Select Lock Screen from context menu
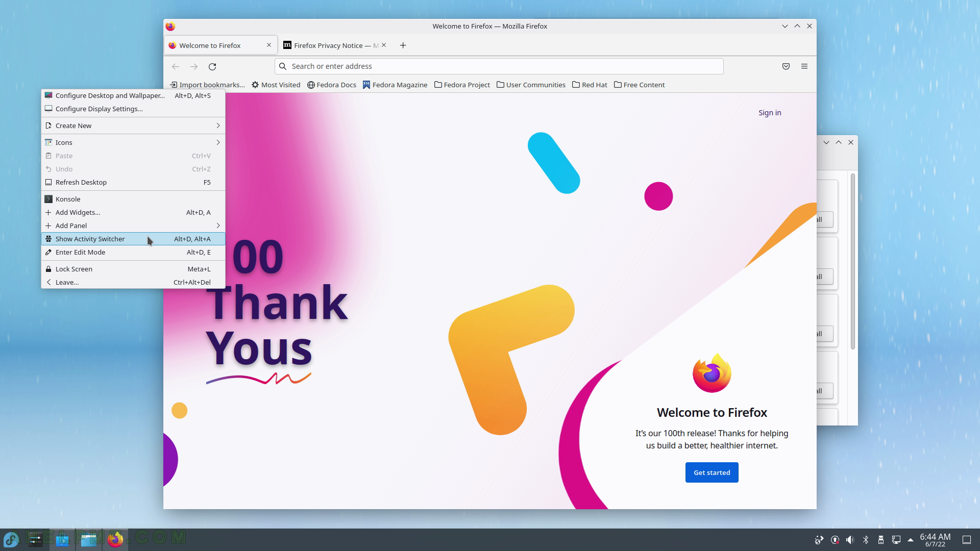The height and width of the screenshot is (551, 980). [x=133, y=269]
